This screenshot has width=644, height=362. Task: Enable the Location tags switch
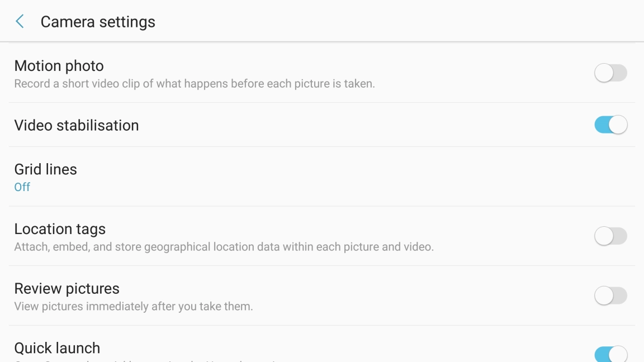point(610,236)
